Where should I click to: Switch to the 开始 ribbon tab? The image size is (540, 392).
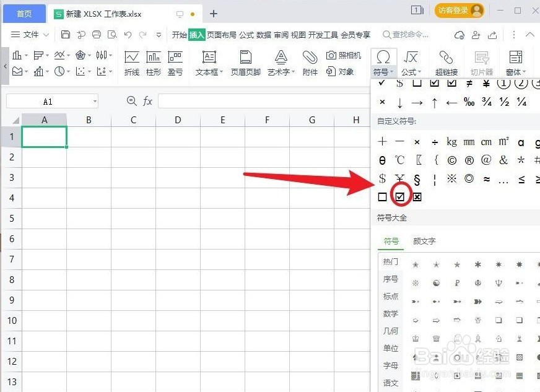coord(180,35)
